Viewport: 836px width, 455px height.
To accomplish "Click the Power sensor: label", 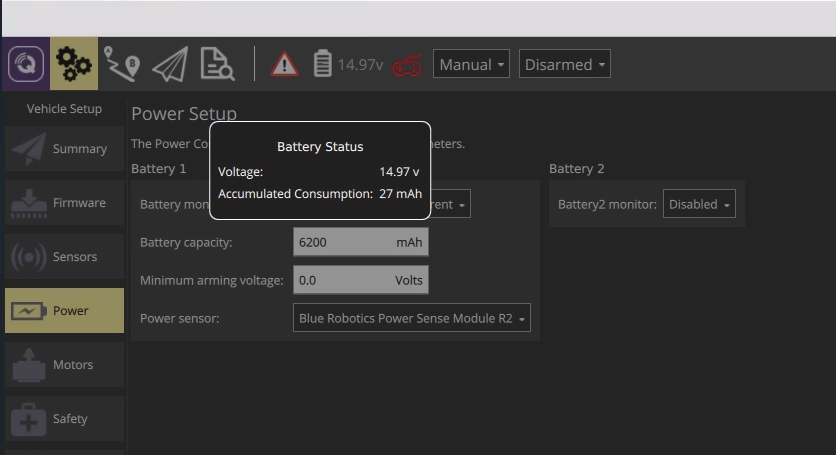I will (x=180, y=318).
